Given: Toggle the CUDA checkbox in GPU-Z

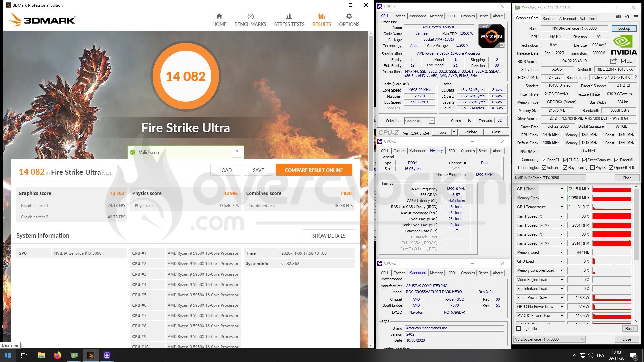Looking at the screenshot, I should pyautogui.click(x=565, y=160).
